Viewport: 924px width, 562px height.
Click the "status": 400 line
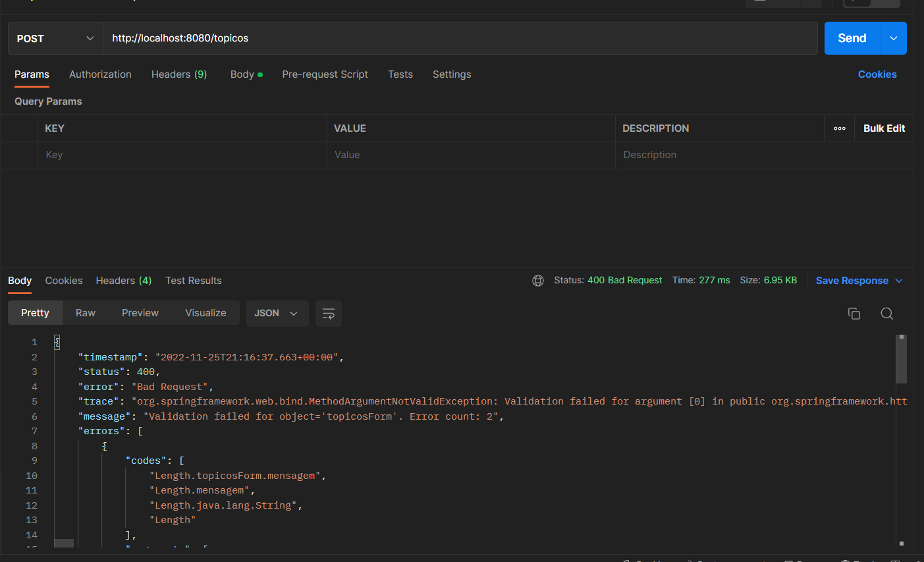pos(119,372)
